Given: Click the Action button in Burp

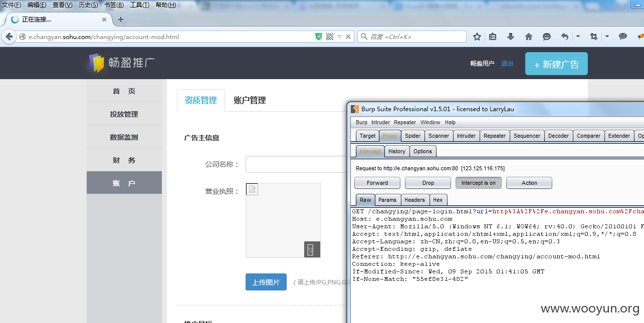Looking at the screenshot, I should point(529,183).
